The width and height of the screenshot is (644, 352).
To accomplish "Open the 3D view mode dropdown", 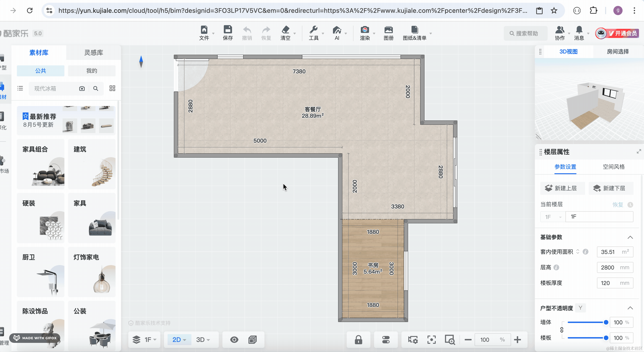I will (203, 339).
